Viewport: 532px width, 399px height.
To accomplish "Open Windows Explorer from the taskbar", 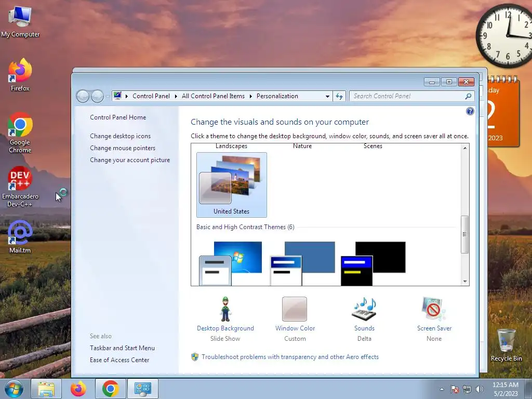I will point(46,389).
